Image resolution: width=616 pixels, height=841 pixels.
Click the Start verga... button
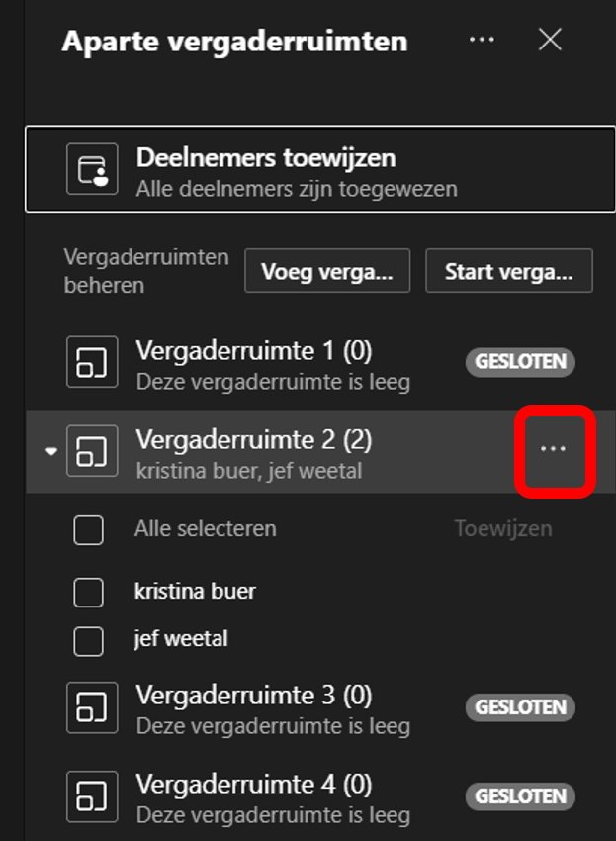509,271
